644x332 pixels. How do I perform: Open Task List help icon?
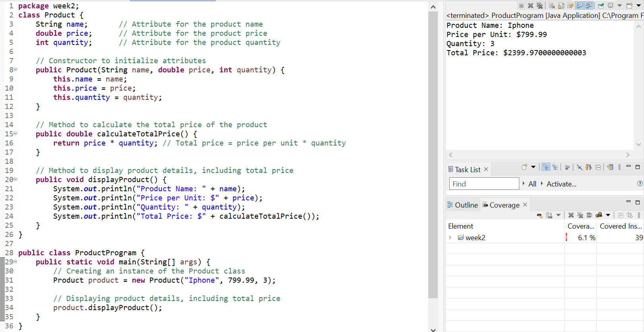640,183
